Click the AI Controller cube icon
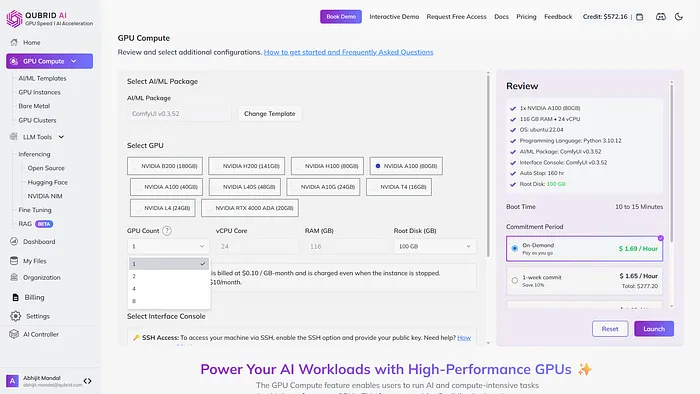The height and width of the screenshot is (394, 700). coord(14,334)
